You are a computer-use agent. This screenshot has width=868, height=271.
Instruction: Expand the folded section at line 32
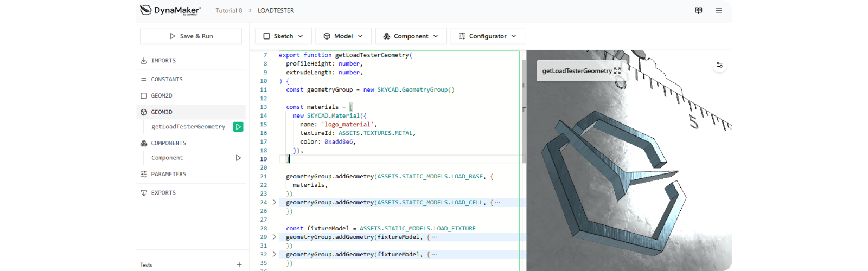point(274,254)
